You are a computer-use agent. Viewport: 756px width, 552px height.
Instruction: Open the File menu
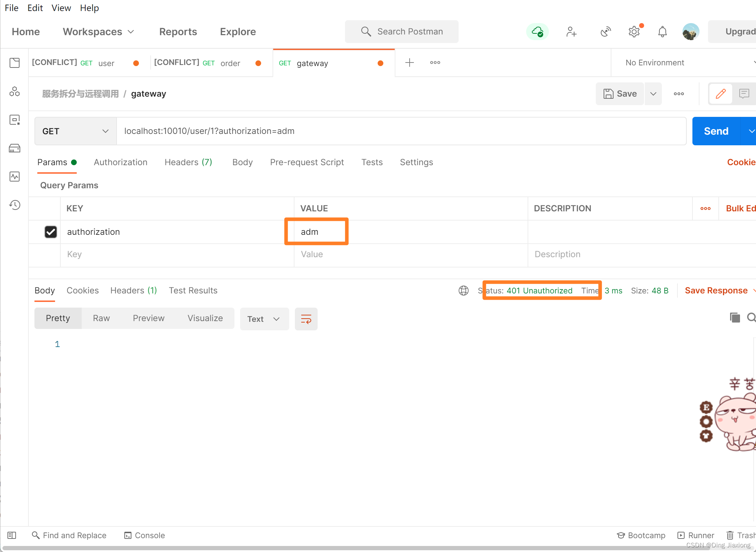[11, 8]
